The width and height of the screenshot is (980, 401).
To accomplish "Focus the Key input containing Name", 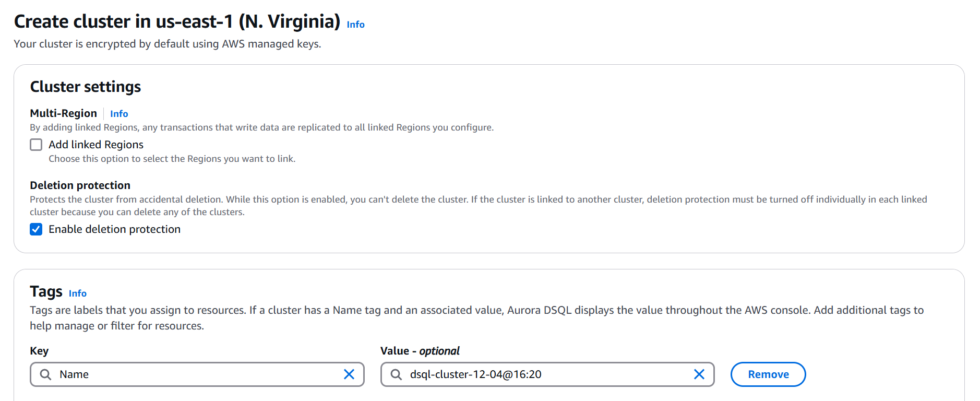I will tap(197, 374).
